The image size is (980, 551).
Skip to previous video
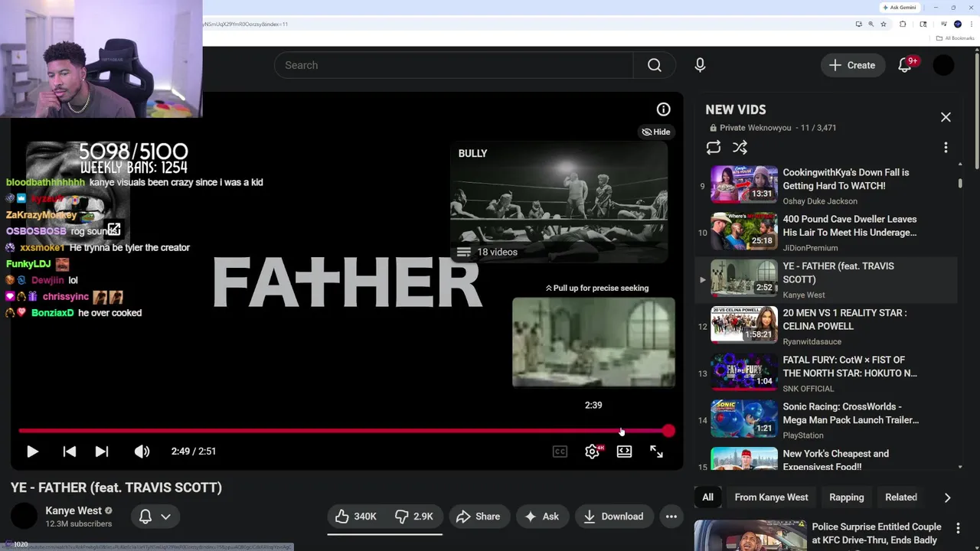69,452
